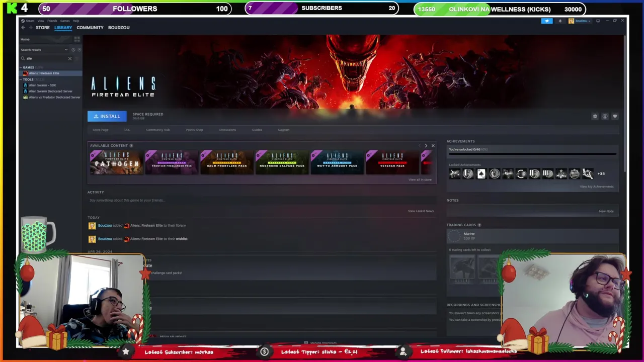Screen dimensions: 644x362
Task: Click the blue INSTALL button
Action: click(107, 116)
